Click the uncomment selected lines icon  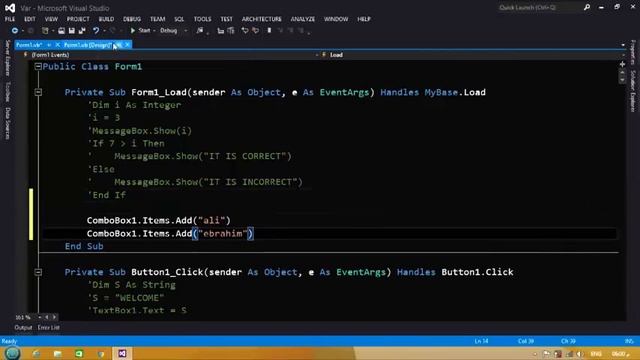point(256,31)
